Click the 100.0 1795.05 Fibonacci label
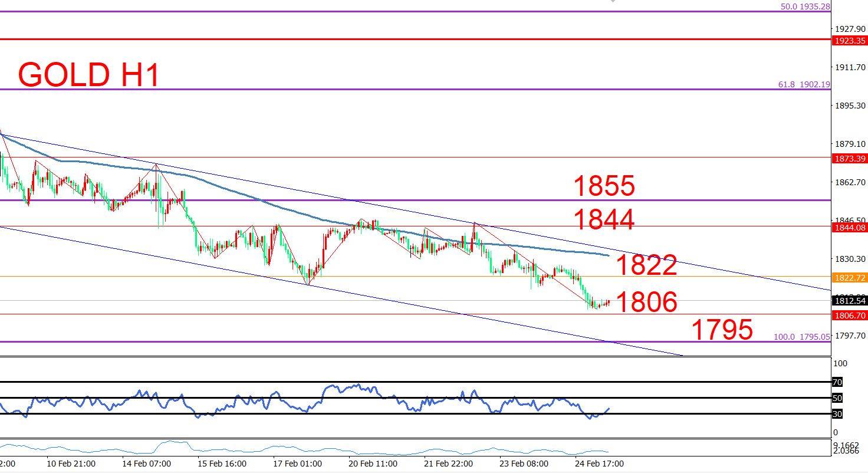868x473 pixels. coord(801,337)
